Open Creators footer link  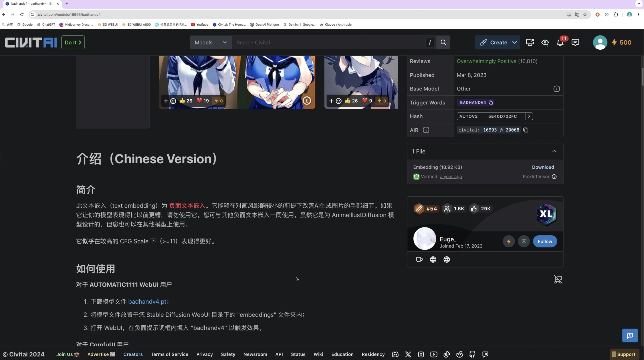pos(133,354)
